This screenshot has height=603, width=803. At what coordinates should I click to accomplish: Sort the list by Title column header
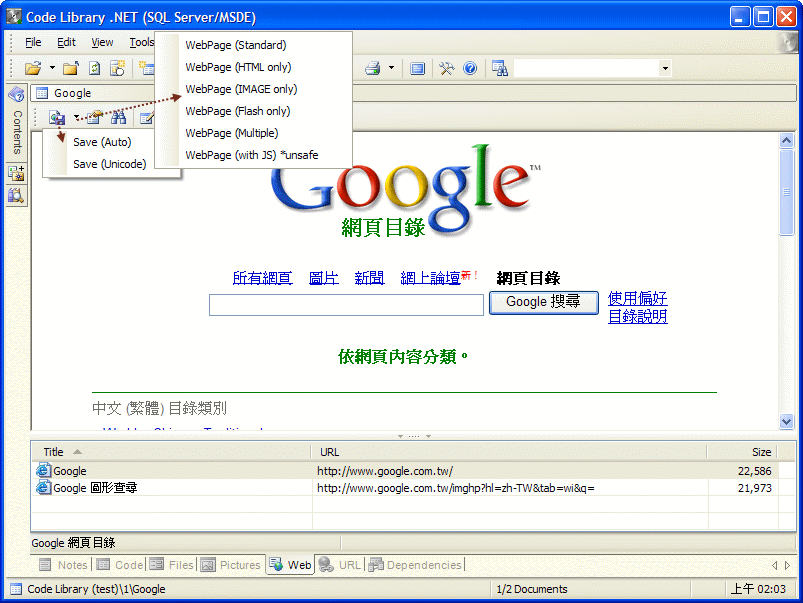point(172,452)
